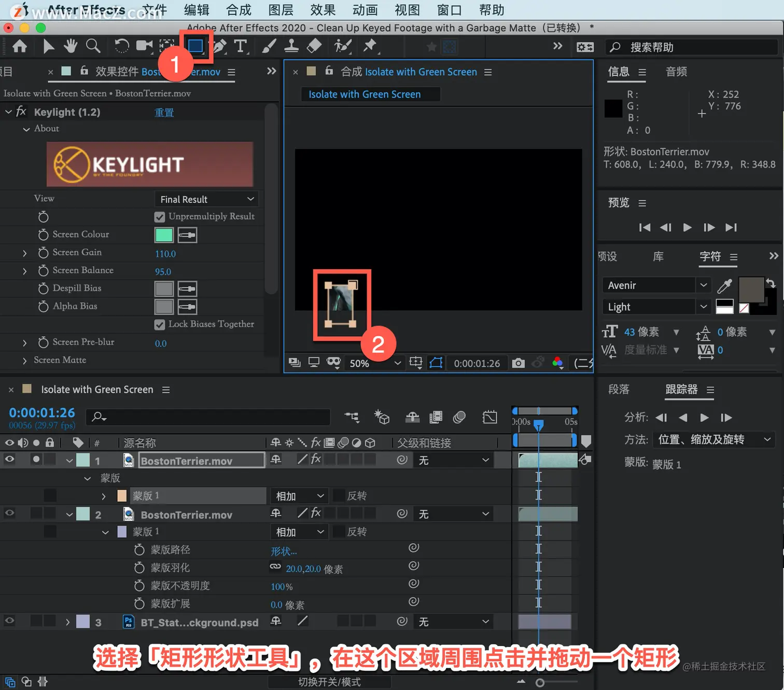This screenshot has width=784, height=690.
Task: Select the Selection arrow tool
Action: click(x=48, y=47)
